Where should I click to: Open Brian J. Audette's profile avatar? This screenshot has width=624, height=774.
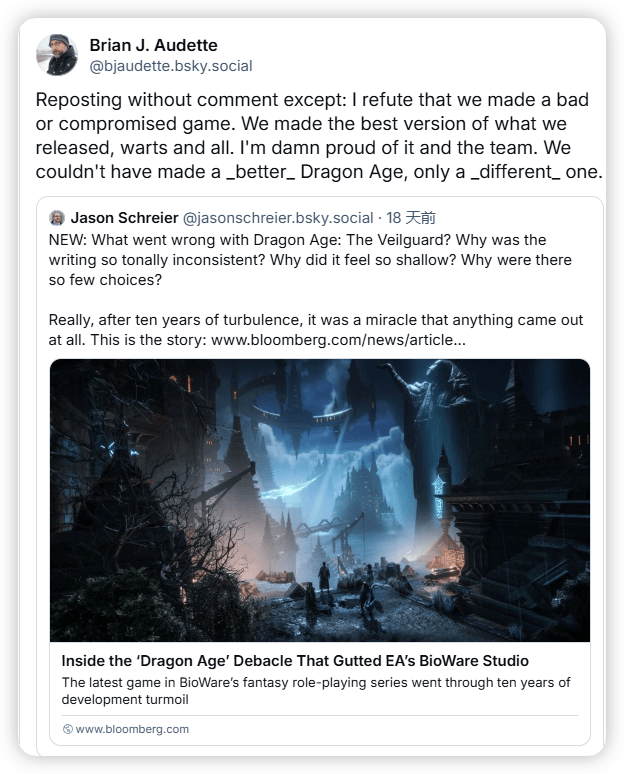pyautogui.click(x=57, y=55)
